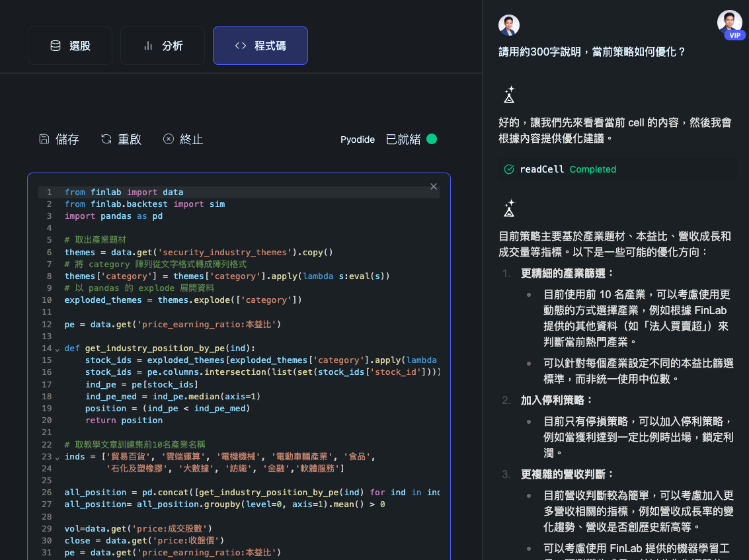Image resolution: width=749 pixels, height=560 pixels.
Task: Click the 終止 terminate button label
Action: (192, 139)
